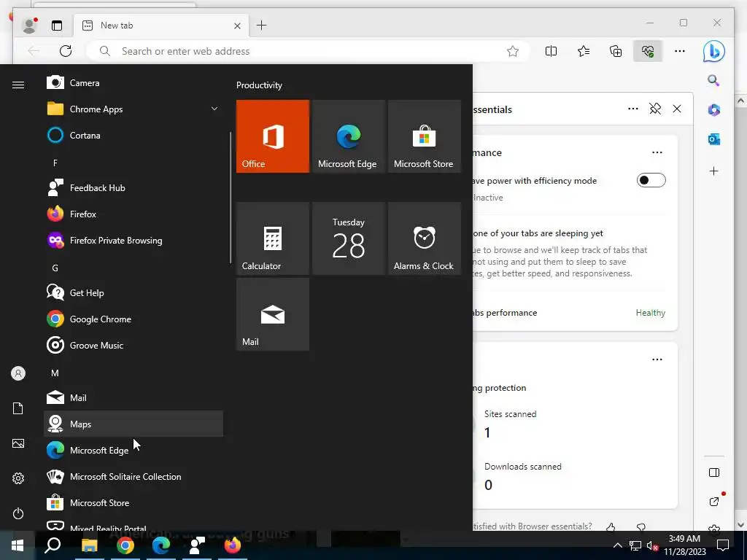Click the Power button in Start
747x560 pixels.
[18, 513]
